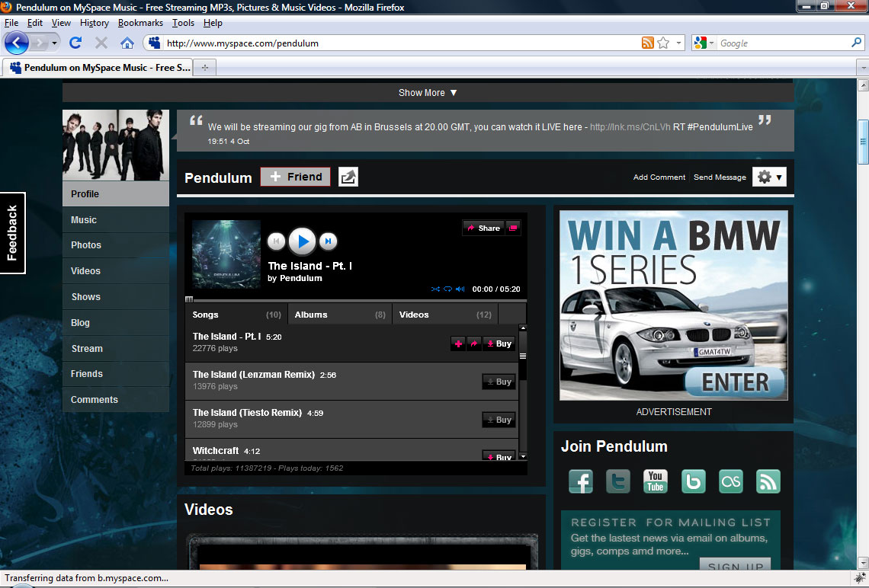
Task: Bookmark this page with the star icon
Action: 663,43
